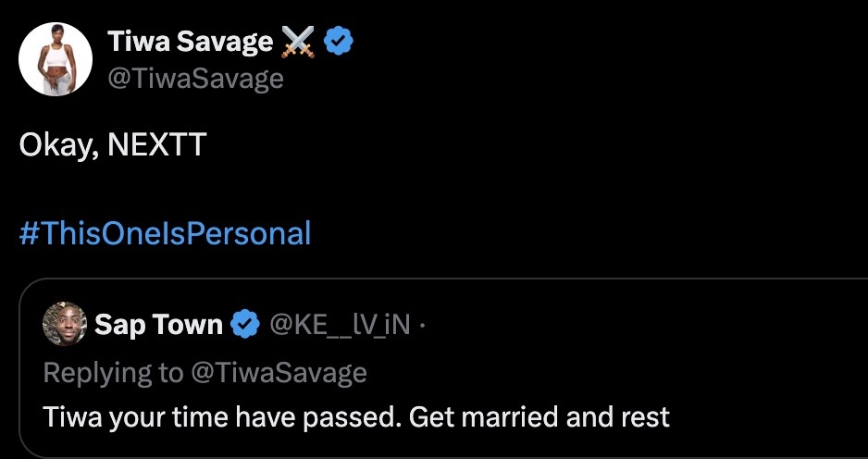This screenshot has width=868, height=459.
Task: Click the "Get married and rest" sentence
Action: [x=539, y=416]
